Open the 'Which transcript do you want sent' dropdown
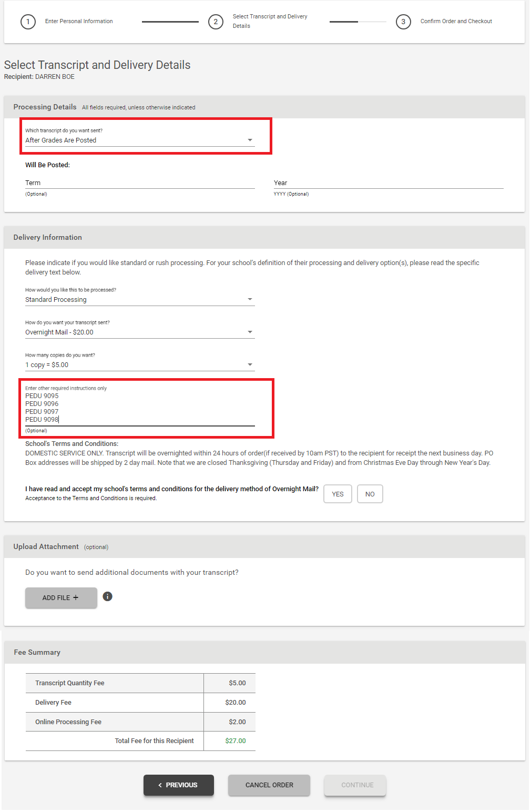The image size is (531, 812). [x=140, y=140]
